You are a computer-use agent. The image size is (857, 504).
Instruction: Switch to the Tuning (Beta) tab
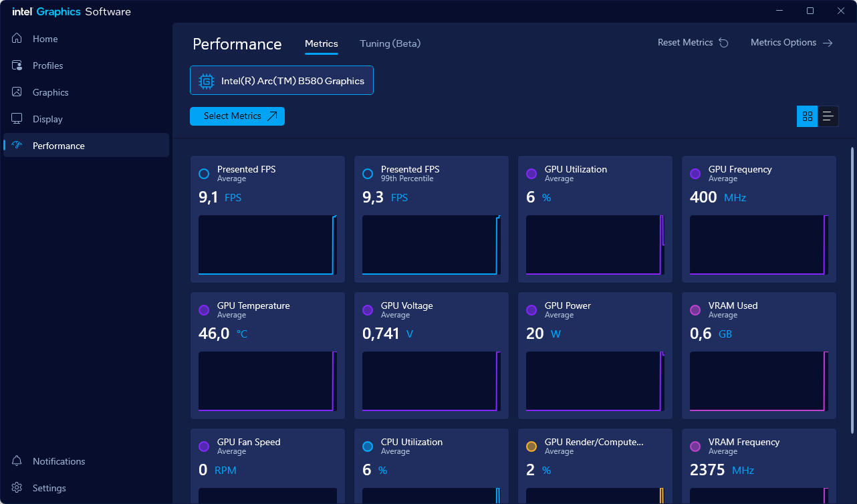click(390, 43)
